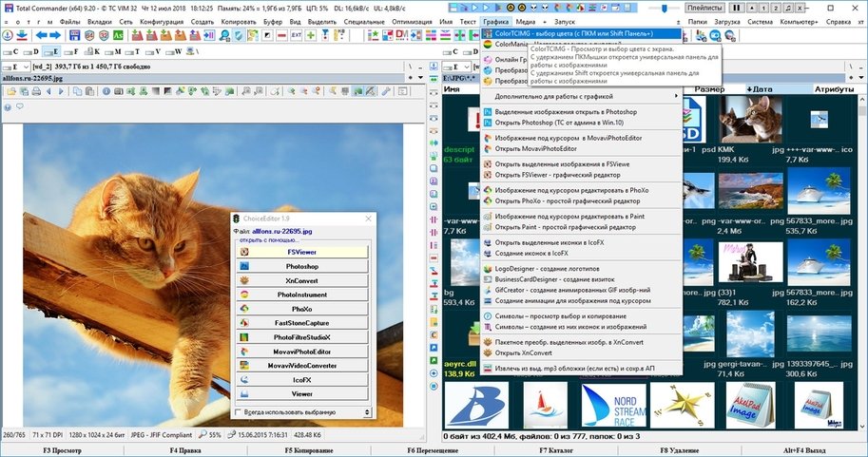Click the network drive backslash icon
Screen dimensions: 868x457
click(193, 51)
